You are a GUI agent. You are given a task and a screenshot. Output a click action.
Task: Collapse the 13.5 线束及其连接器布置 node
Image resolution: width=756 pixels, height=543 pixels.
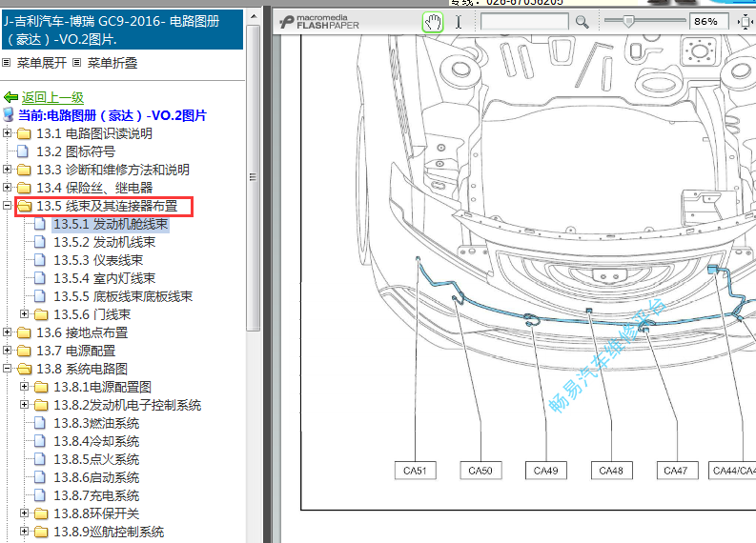pos(8,205)
